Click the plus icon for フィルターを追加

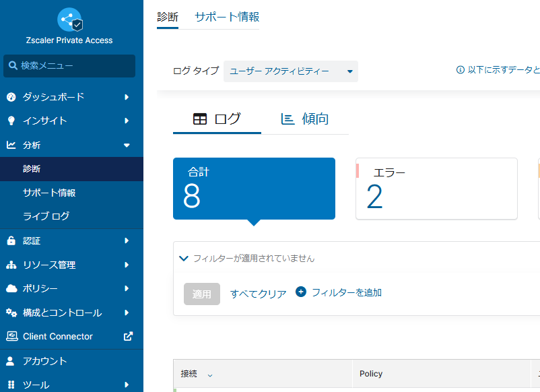tap(301, 292)
